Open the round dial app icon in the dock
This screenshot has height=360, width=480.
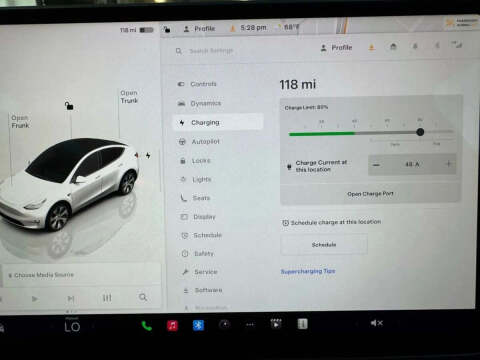[x=224, y=324]
